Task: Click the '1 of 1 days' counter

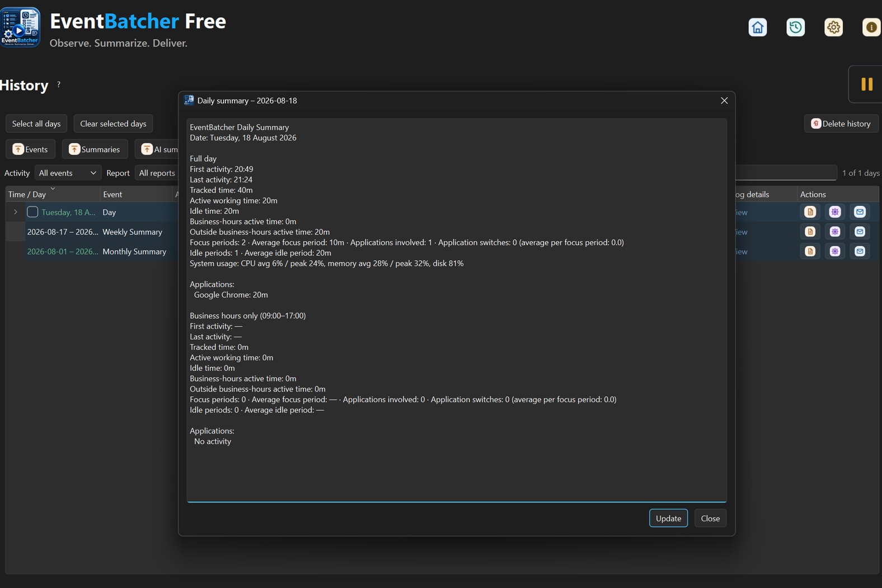Action: (861, 173)
